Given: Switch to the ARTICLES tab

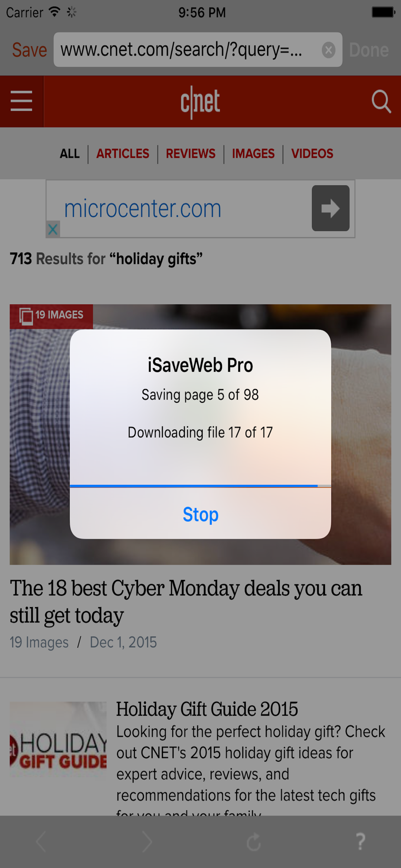Looking at the screenshot, I should point(123,154).
